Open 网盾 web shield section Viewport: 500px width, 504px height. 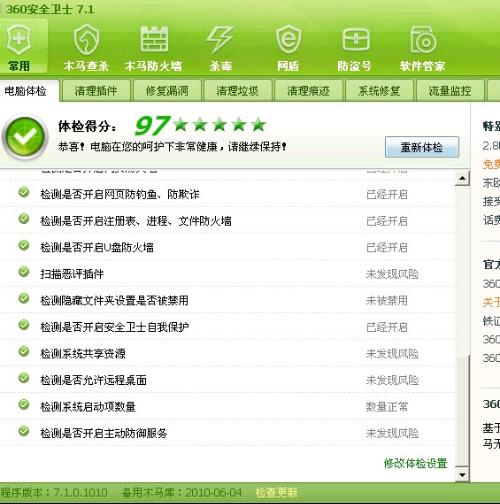click(288, 48)
